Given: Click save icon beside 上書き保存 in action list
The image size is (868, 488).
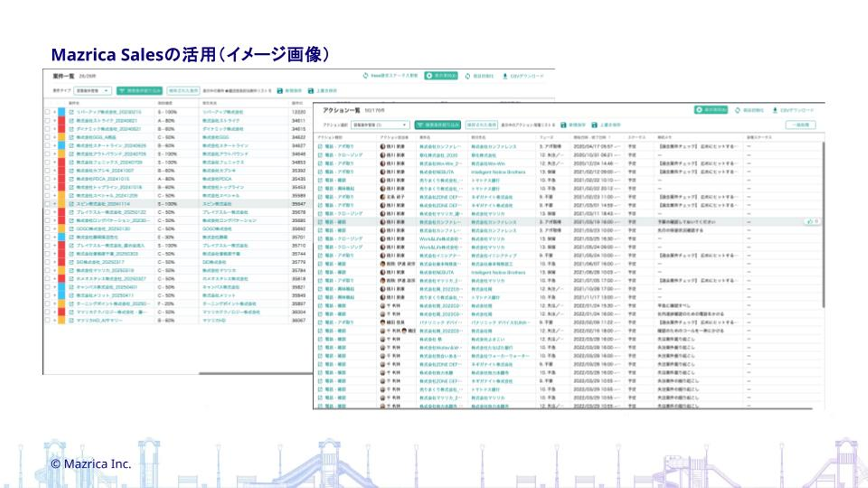Looking at the screenshot, I should click(594, 125).
